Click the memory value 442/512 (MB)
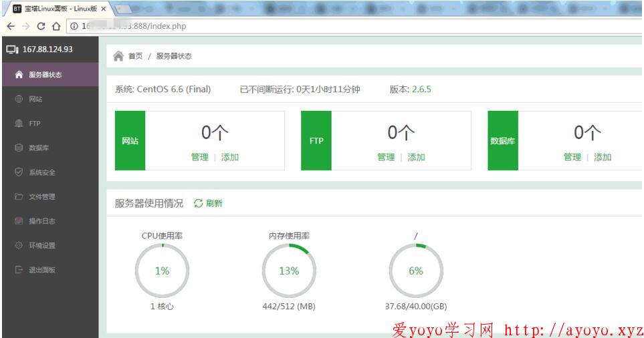Screen dimensions: 644x338 [289, 307]
